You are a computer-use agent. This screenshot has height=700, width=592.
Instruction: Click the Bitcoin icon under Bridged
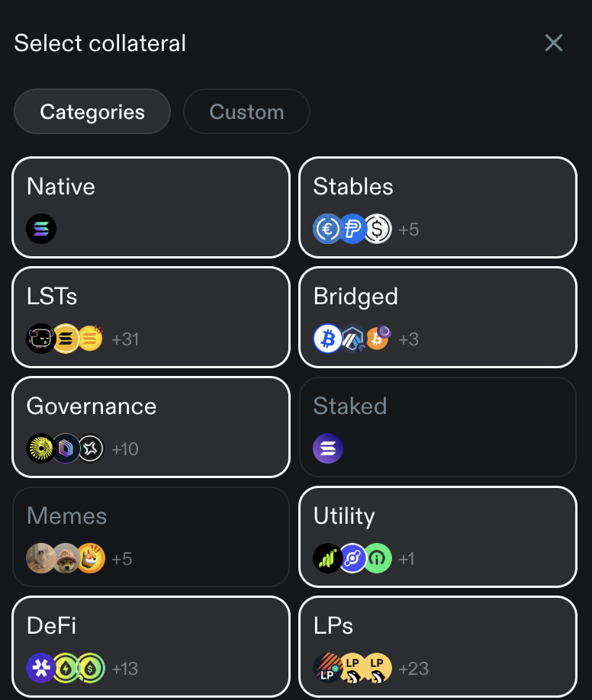(x=328, y=339)
